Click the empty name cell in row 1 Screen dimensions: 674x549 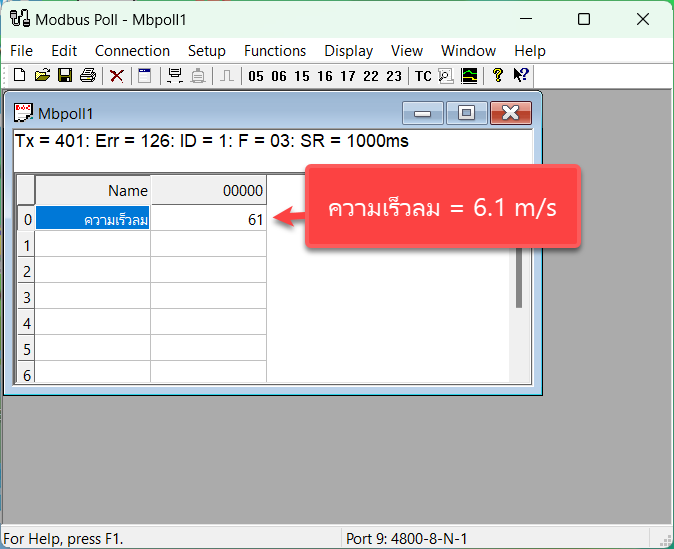coord(92,244)
